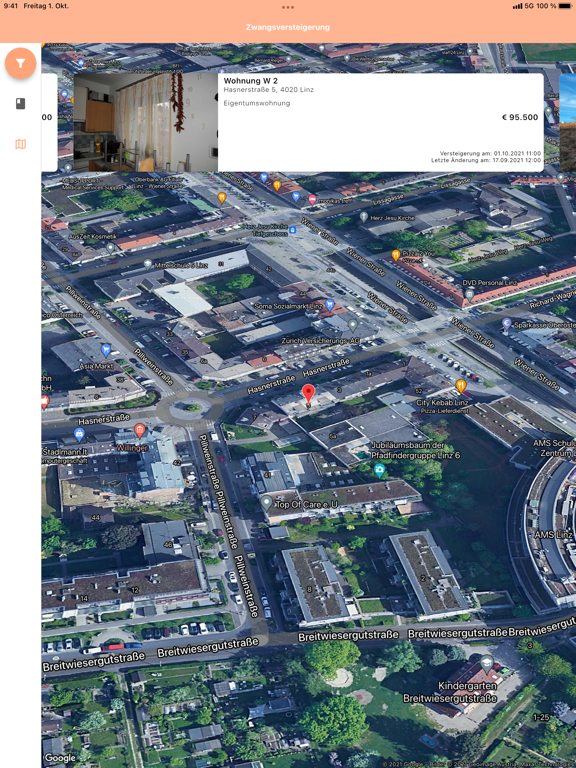Viewport: 576px width, 768px height.
Task: Click address Hasnerstraße 5, 4020 Linz
Action: 268,90
